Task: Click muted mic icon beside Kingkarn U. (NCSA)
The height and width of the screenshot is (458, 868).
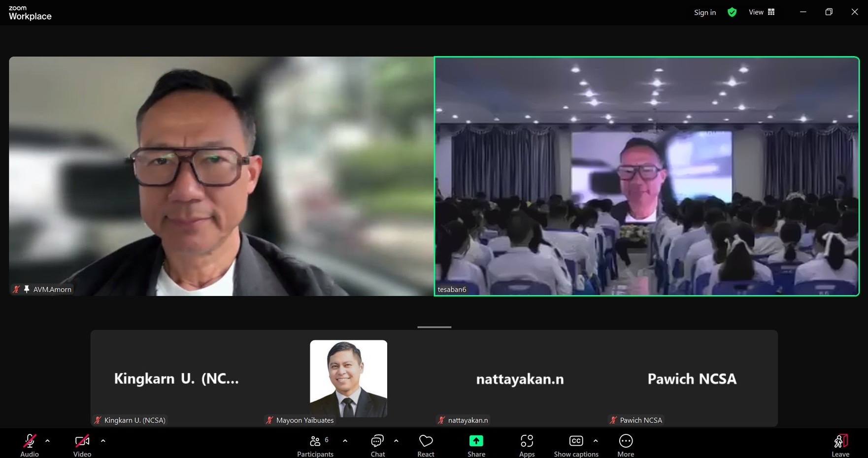Action: 98,420
